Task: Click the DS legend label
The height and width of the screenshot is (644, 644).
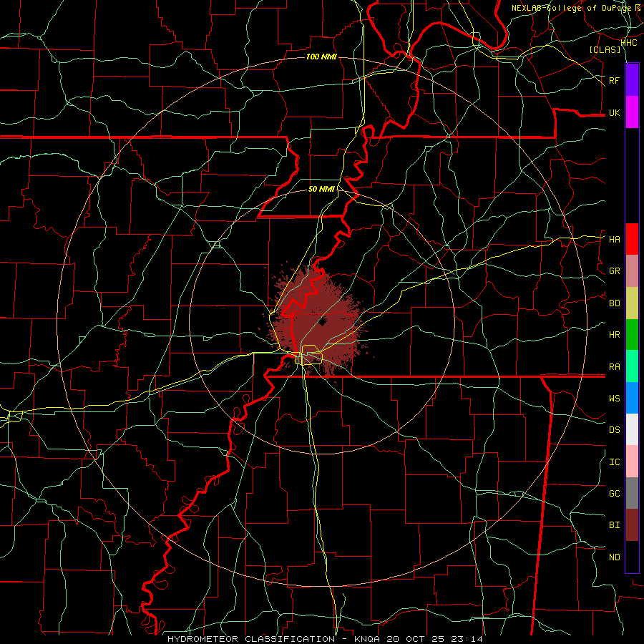Action: pyautogui.click(x=614, y=429)
